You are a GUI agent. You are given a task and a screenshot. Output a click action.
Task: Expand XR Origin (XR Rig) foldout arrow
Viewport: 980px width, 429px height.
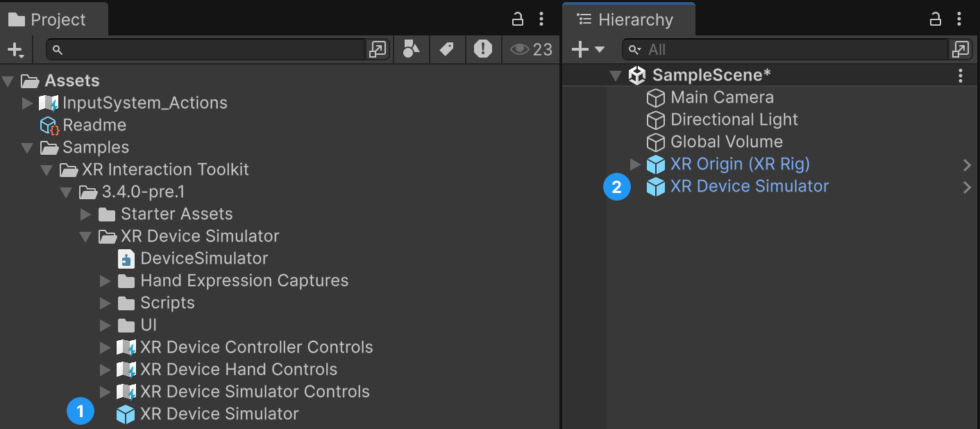[x=634, y=165]
